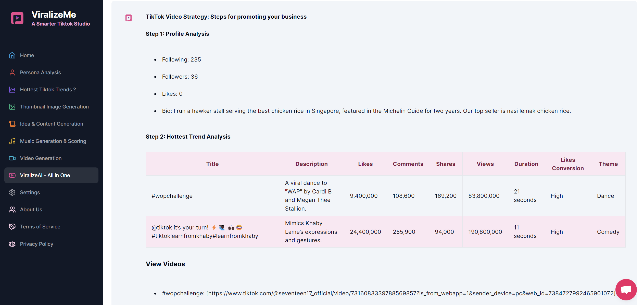Image resolution: width=644 pixels, height=305 pixels.
Task: Click the small response avatar icon
Action: point(129,18)
